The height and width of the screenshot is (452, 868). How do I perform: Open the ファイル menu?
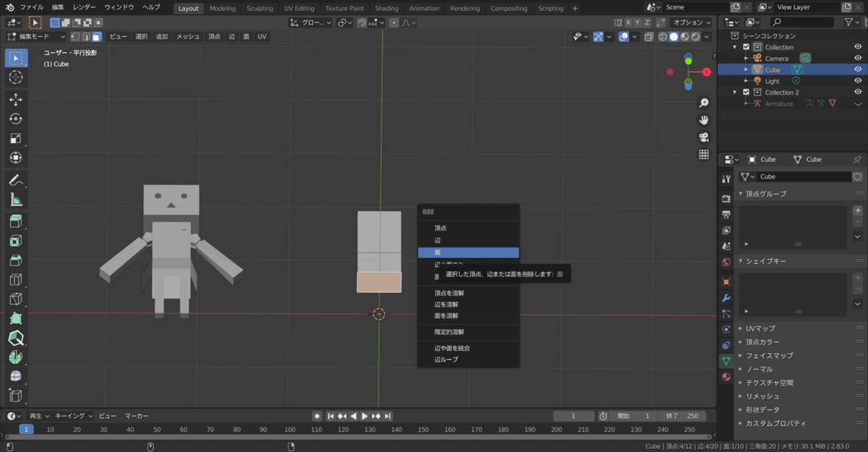coord(31,7)
